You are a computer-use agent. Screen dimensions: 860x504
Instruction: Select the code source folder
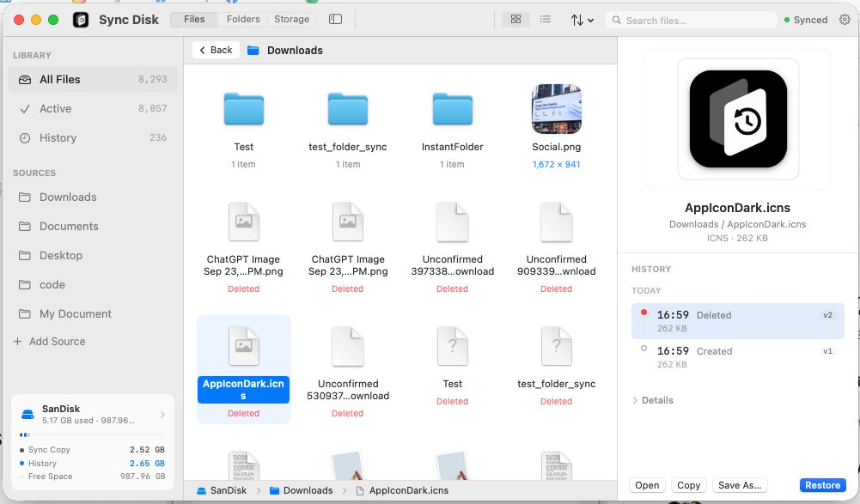click(93, 285)
